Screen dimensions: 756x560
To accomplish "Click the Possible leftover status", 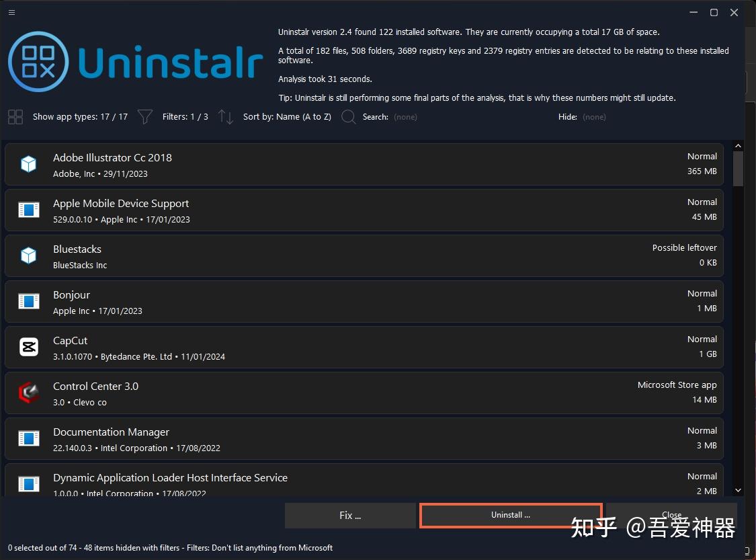I will coord(685,247).
